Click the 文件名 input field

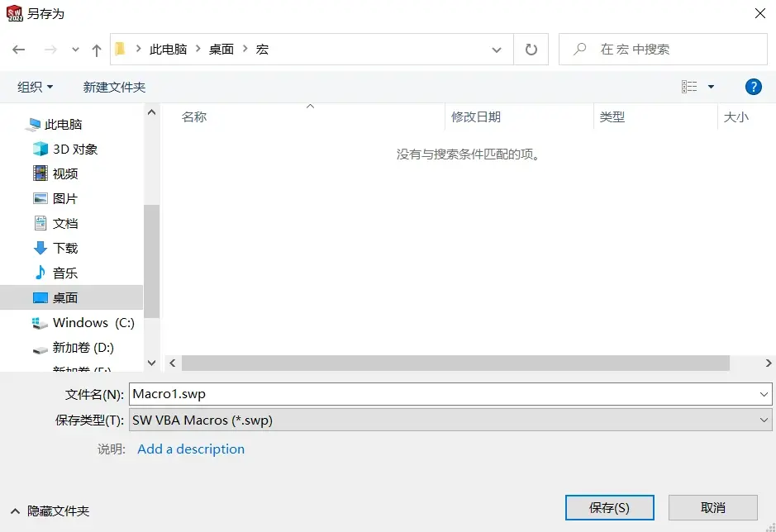click(x=442, y=394)
